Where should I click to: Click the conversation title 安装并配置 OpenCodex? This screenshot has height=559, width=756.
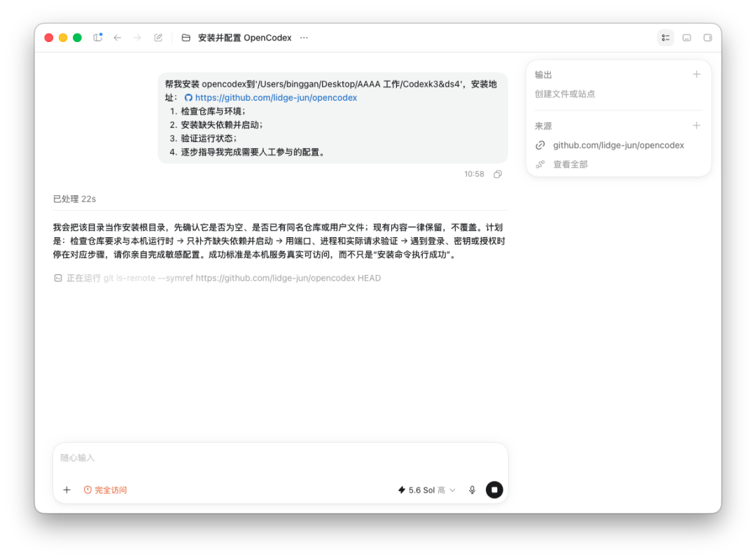pos(244,38)
